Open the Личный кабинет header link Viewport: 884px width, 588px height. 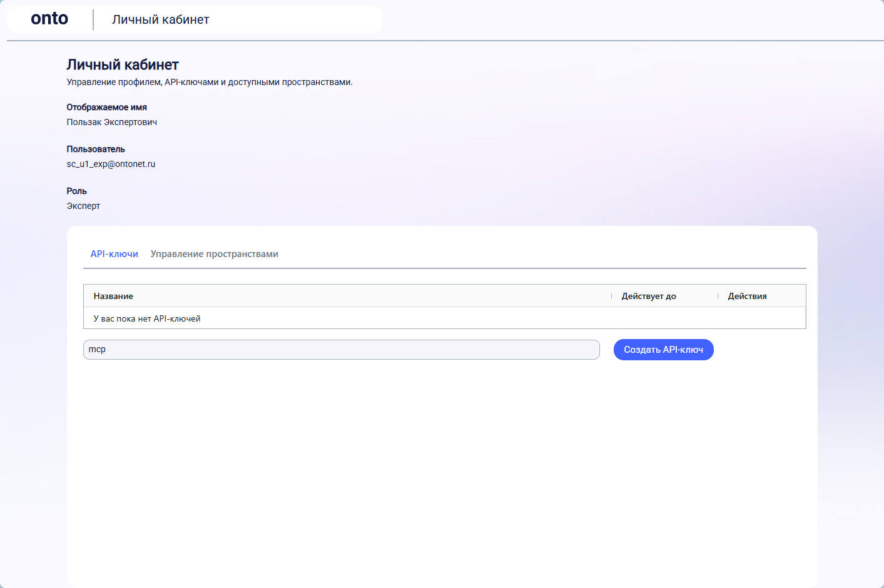[x=161, y=19]
